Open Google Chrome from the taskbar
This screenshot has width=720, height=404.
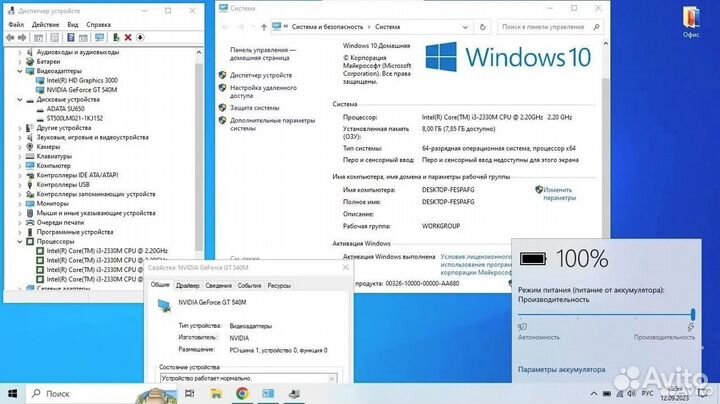(242, 393)
